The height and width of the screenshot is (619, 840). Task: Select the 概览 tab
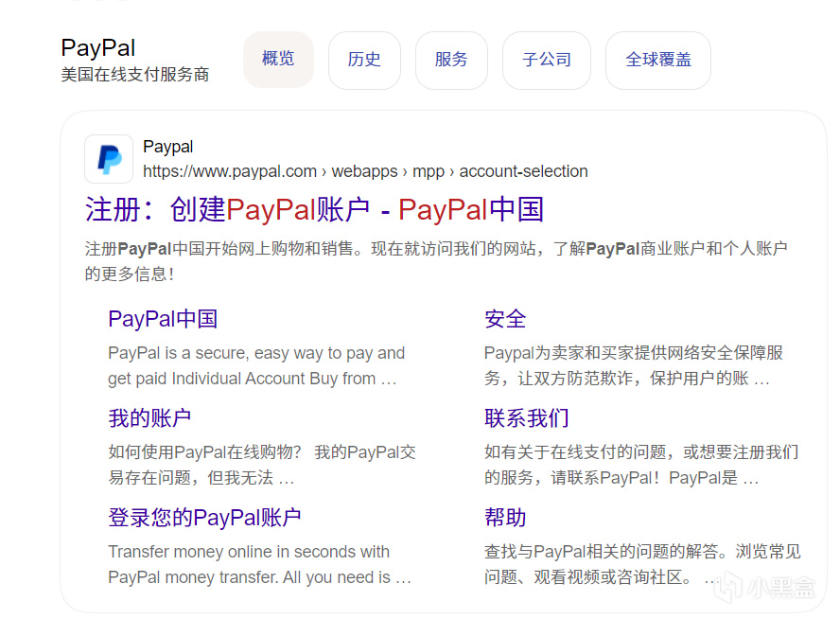coord(278,59)
